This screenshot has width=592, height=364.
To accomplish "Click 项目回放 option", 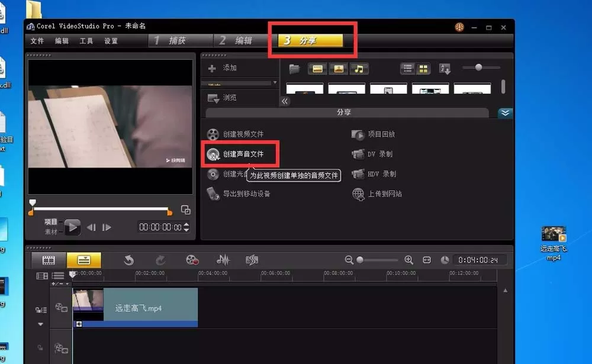I will click(x=374, y=134).
